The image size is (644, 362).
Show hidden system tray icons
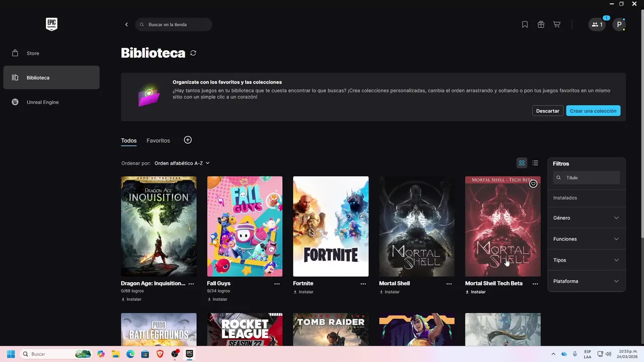click(x=553, y=354)
